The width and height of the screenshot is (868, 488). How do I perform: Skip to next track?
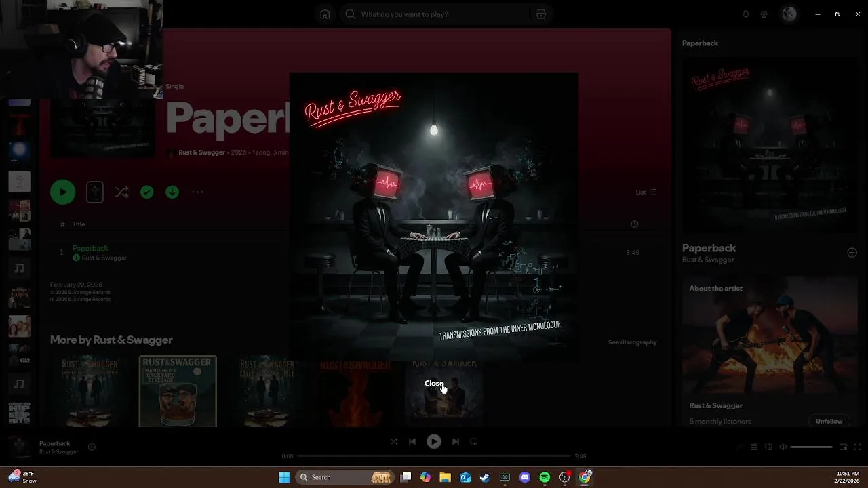click(456, 441)
